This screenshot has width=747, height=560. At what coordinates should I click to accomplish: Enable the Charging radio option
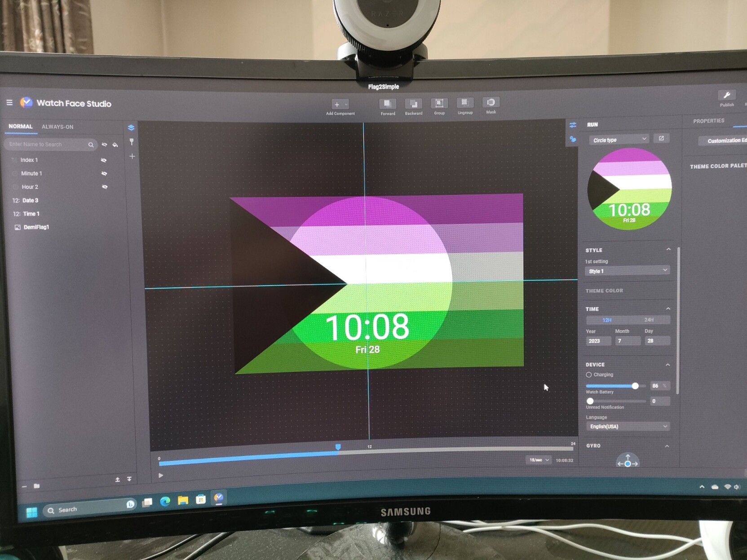pos(588,375)
